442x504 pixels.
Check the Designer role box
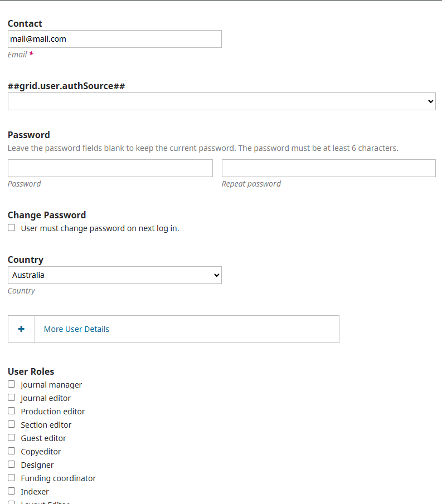pyautogui.click(x=12, y=464)
